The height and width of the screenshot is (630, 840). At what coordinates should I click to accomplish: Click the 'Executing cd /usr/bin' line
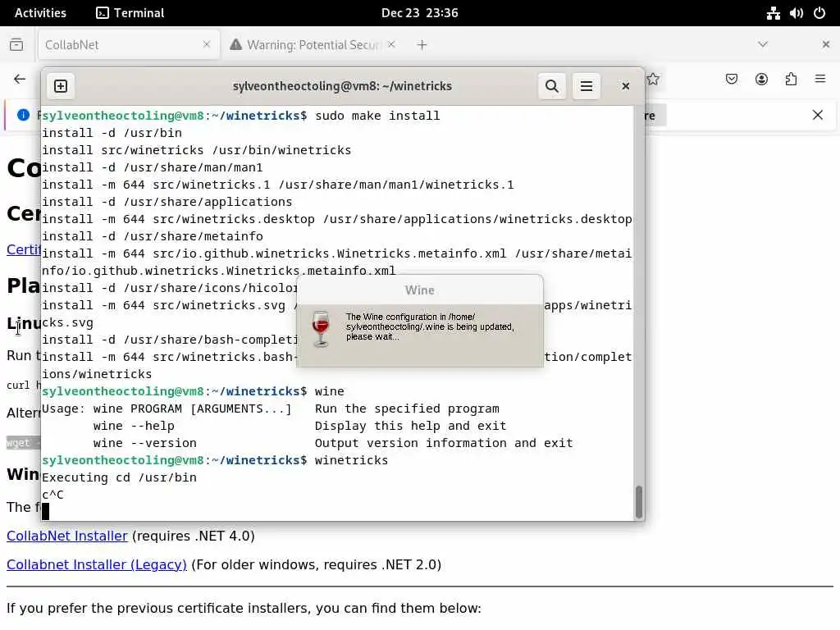119,477
